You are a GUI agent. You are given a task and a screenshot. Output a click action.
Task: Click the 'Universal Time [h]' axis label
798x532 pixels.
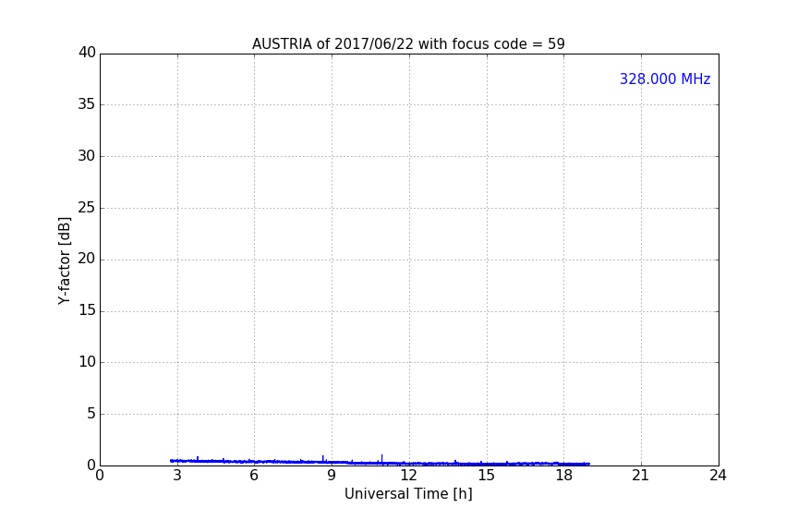tap(408, 494)
